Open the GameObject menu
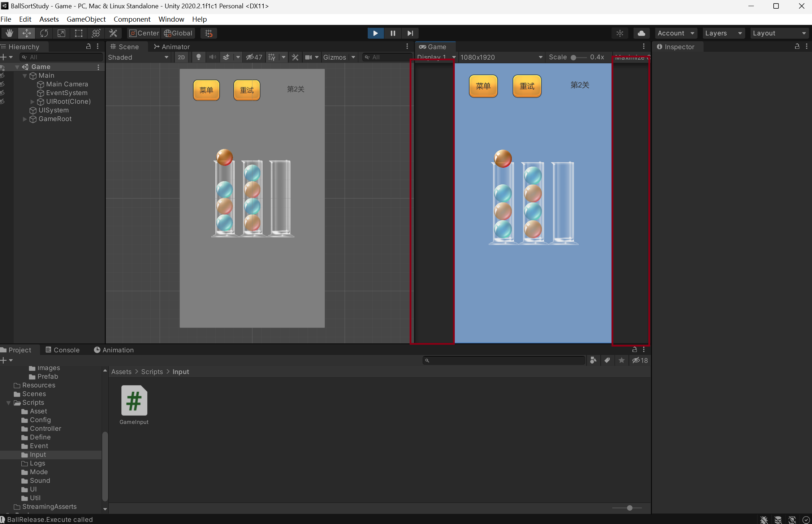 click(x=86, y=19)
